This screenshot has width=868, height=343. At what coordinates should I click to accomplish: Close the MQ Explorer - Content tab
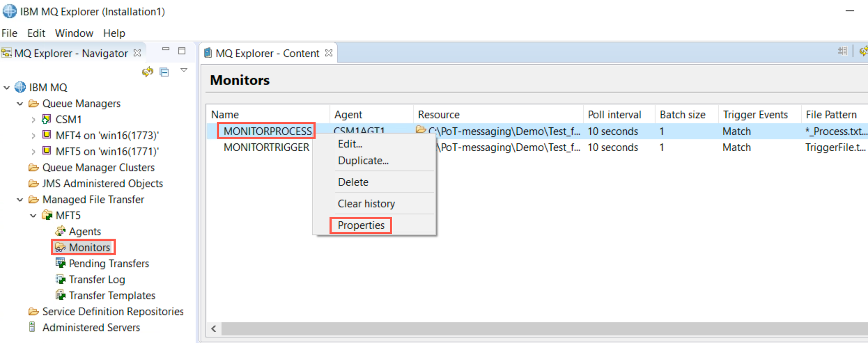pyautogui.click(x=329, y=53)
